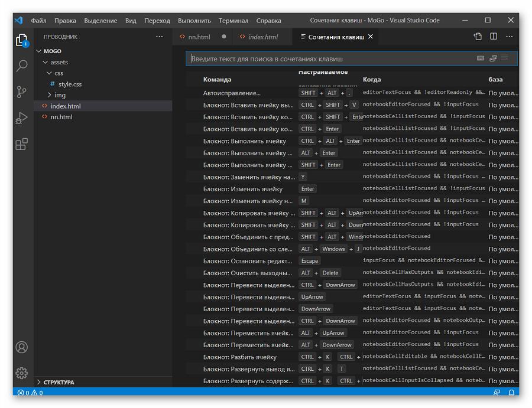
Task: Click the Когда column header
Action: (x=372, y=79)
